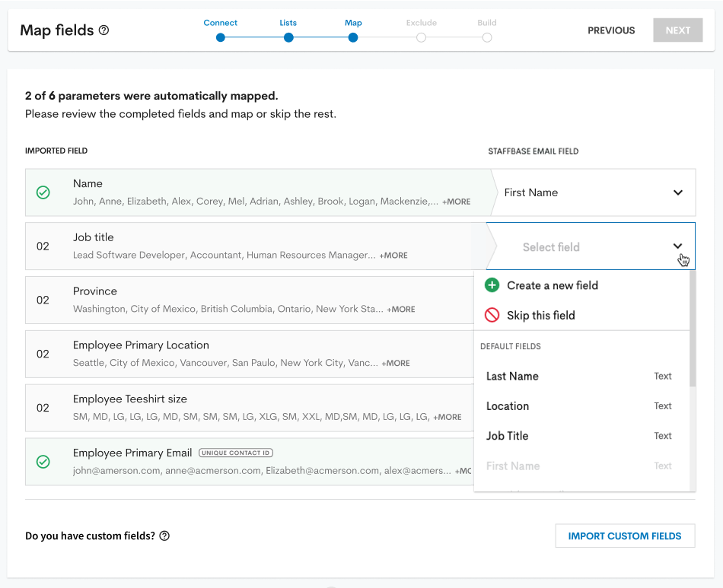
Task: Open the custom fields help icon
Action: (x=164, y=536)
